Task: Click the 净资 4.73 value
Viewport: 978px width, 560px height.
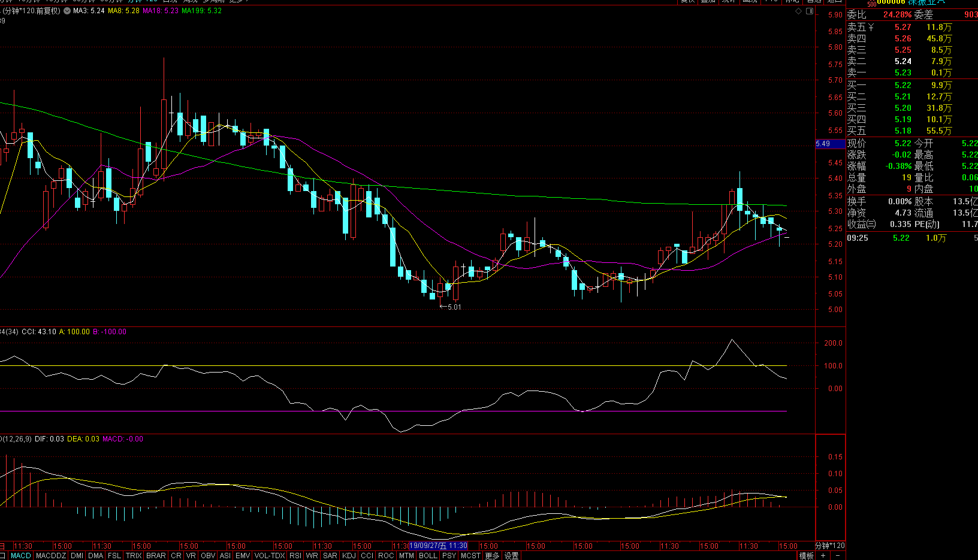Action: point(903,213)
